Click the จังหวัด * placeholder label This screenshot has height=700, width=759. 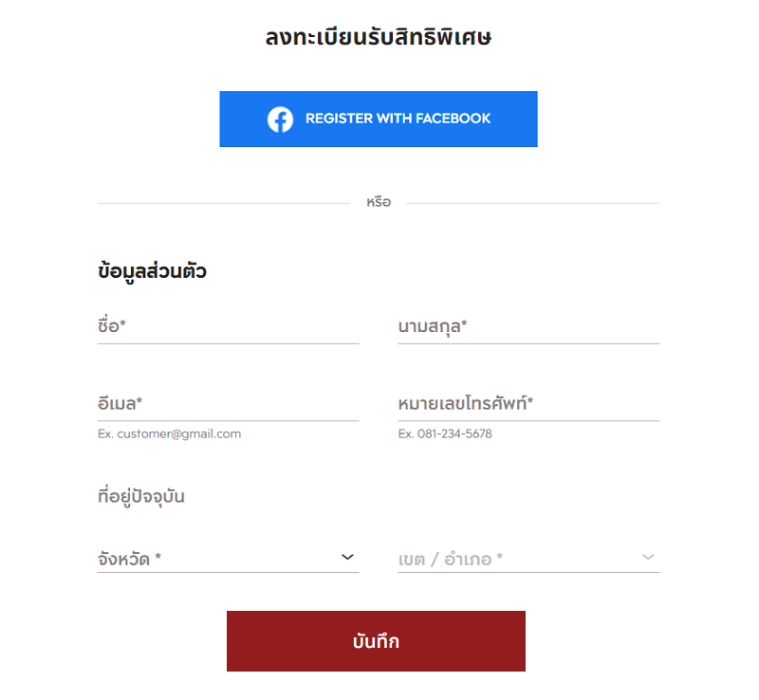click(129, 559)
